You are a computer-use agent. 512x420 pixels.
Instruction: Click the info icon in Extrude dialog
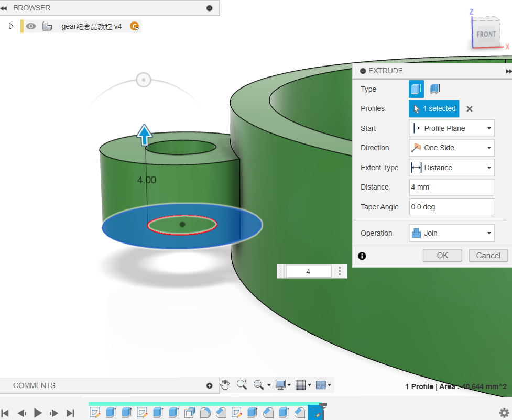(x=362, y=256)
